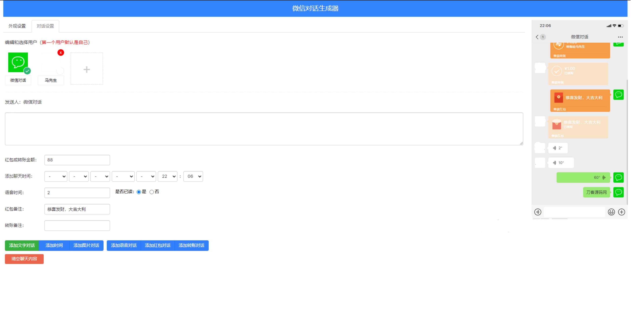Click 添加红包对话 button
The height and width of the screenshot is (320, 644).
tap(157, 246)
